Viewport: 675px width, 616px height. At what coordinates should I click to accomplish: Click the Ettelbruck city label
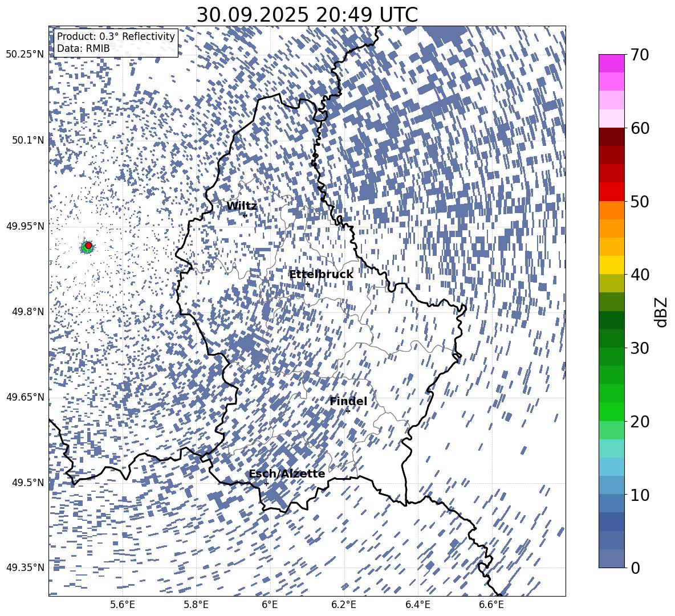(x=321, y=275)
